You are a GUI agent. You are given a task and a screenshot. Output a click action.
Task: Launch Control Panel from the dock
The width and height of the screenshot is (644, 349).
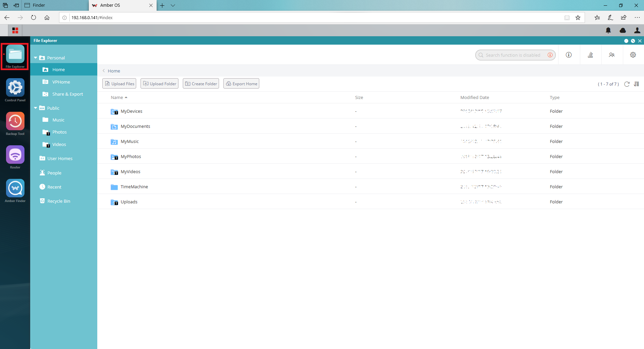pyautogui.click(x=15, y=88)
